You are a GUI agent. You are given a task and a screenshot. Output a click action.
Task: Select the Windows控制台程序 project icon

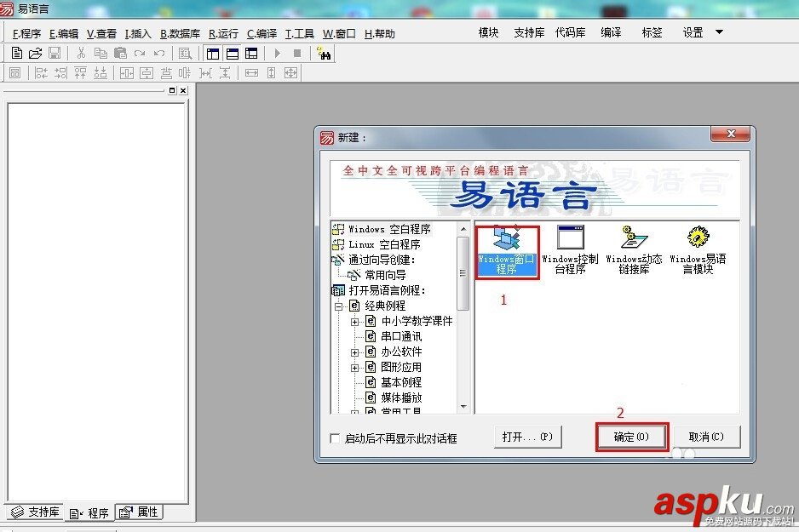pyautogui.click(x=570, y=250)
